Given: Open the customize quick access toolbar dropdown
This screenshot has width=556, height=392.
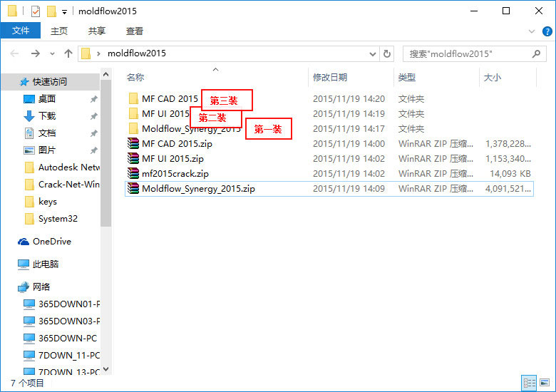Looking at the screenshot, I should [x=64, y=11].
